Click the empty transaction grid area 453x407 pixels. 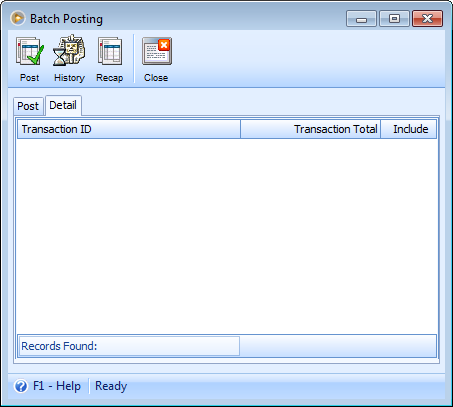[227, 236]
